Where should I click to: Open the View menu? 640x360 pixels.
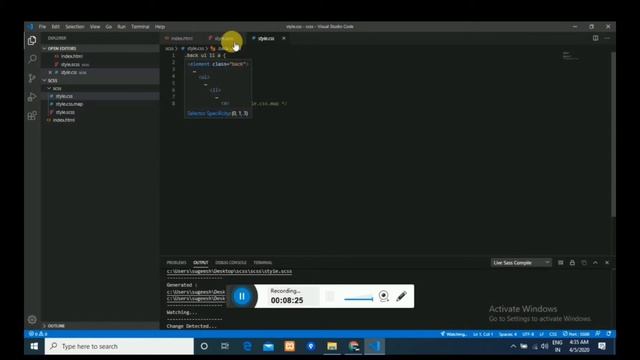95,27
